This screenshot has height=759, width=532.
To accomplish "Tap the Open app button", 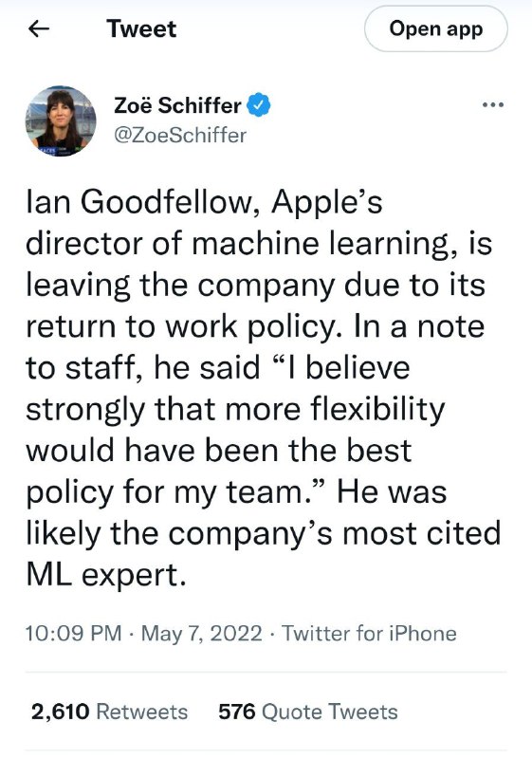I will point(436,29).
